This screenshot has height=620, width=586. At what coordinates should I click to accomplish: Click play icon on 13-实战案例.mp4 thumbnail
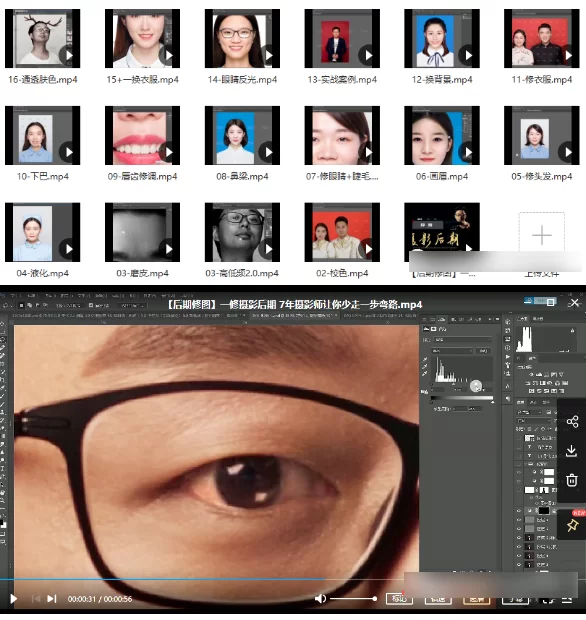pyautogui.click(x=369, y=55)
